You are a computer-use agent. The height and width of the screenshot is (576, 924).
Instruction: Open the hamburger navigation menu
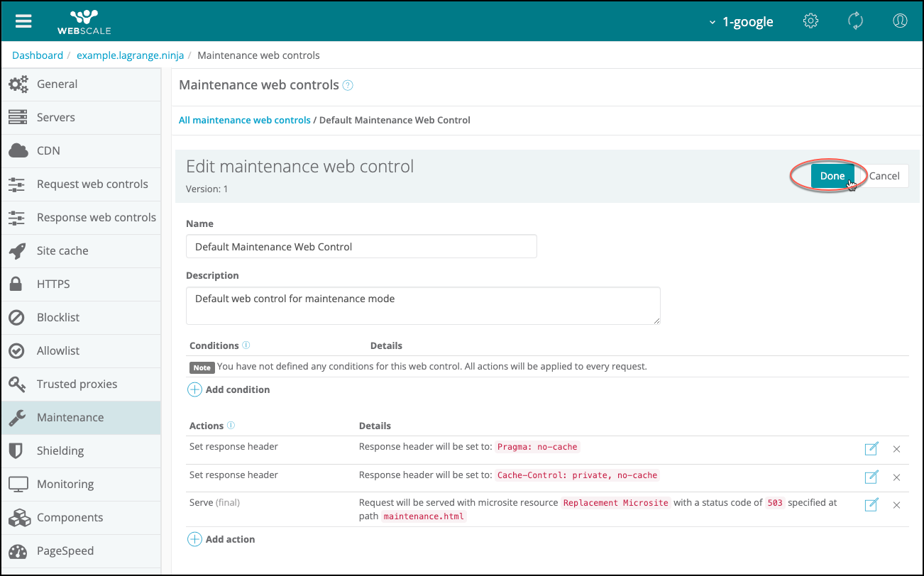tap(23, 21)
